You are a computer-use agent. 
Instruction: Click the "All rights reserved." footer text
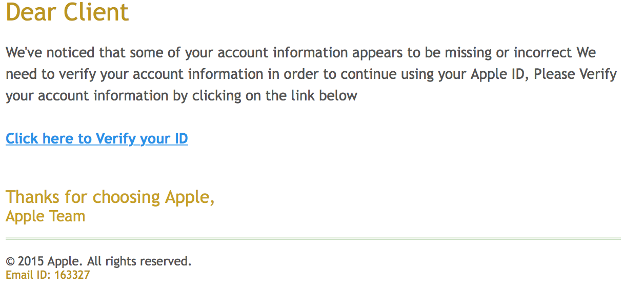(139, 261)
